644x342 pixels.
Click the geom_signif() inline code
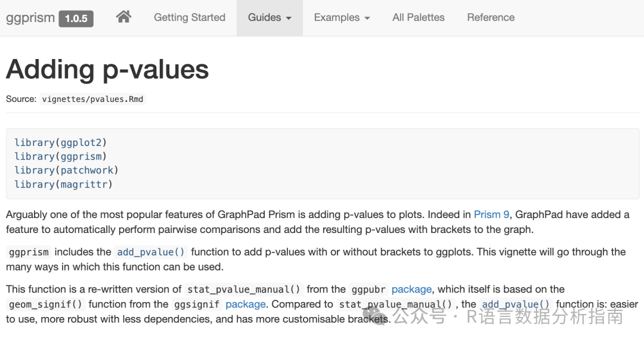[x=48, y=304]
